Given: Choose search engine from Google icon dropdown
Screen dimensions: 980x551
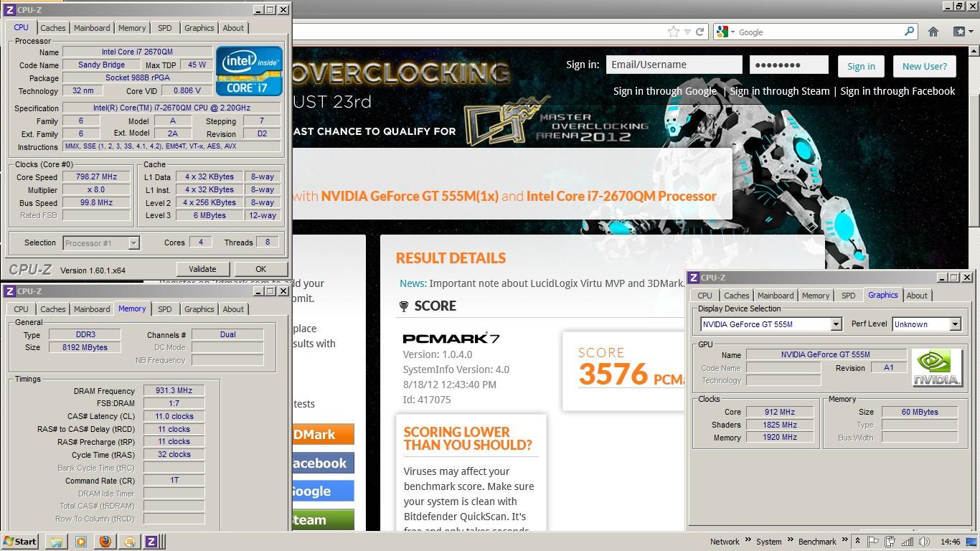Looking at the screenshot, I should point(725,32).
